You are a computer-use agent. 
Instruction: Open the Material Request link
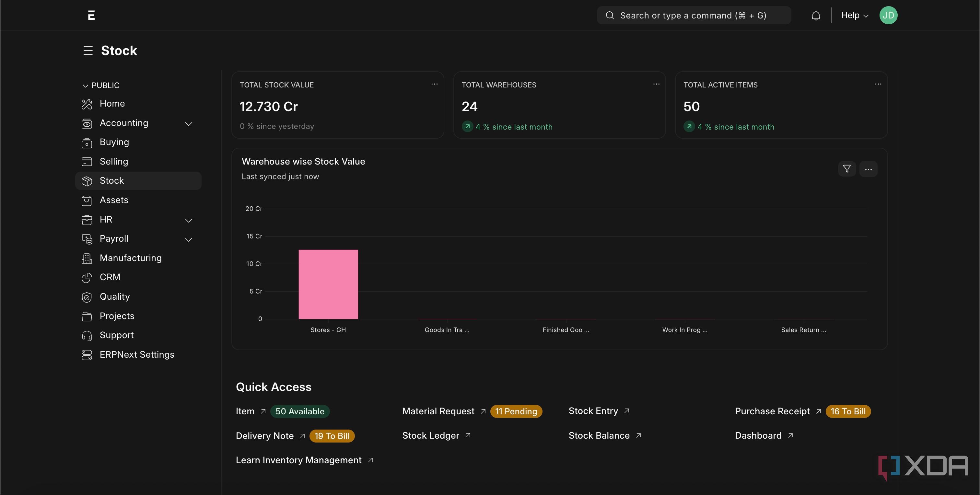[438, 411]
